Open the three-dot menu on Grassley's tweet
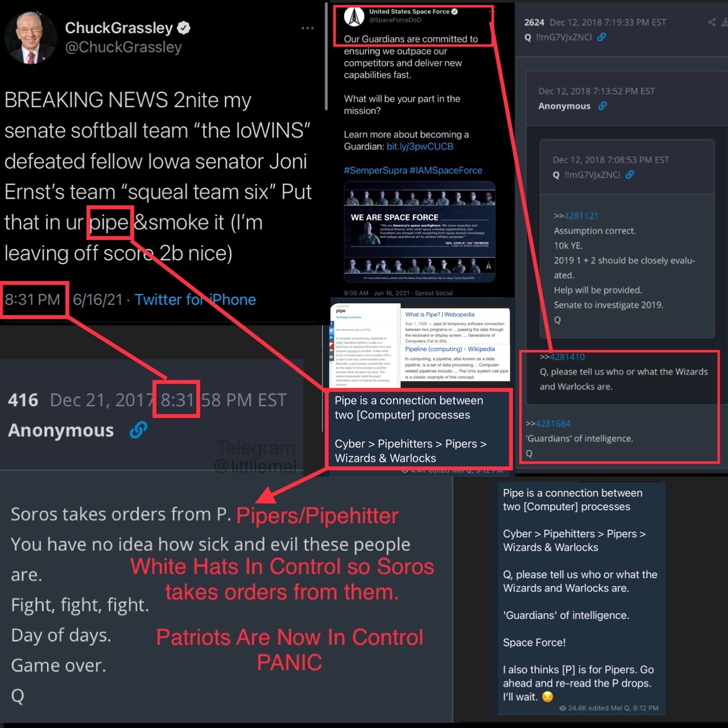 pos(308,28)
